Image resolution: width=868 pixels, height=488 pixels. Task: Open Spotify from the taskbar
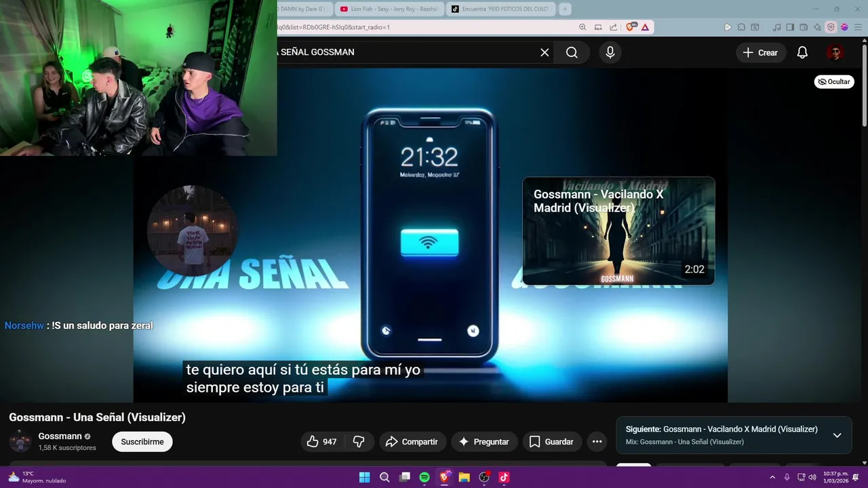tap(425, 477)
